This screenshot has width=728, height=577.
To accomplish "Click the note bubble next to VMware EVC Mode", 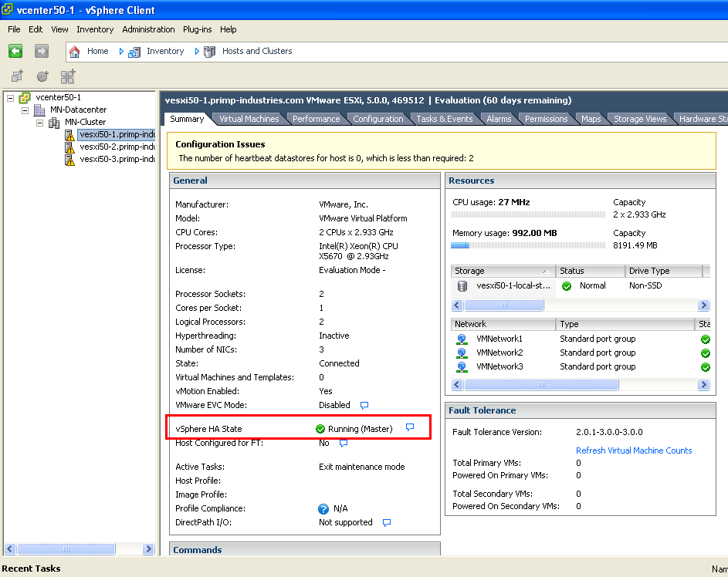I will tap(363, 404).
